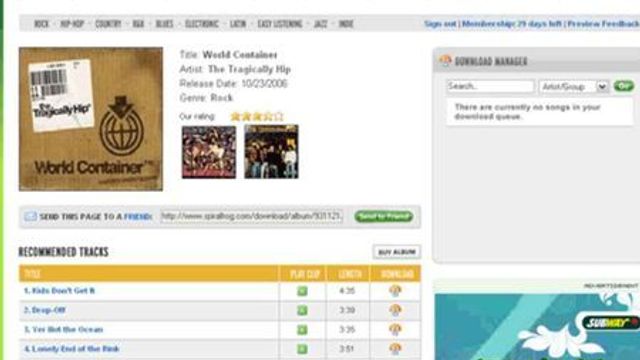This screenshot has width=640, height=360.
Task: Open the Easy Listening genre menu
Action: click(x=280, y=24)
